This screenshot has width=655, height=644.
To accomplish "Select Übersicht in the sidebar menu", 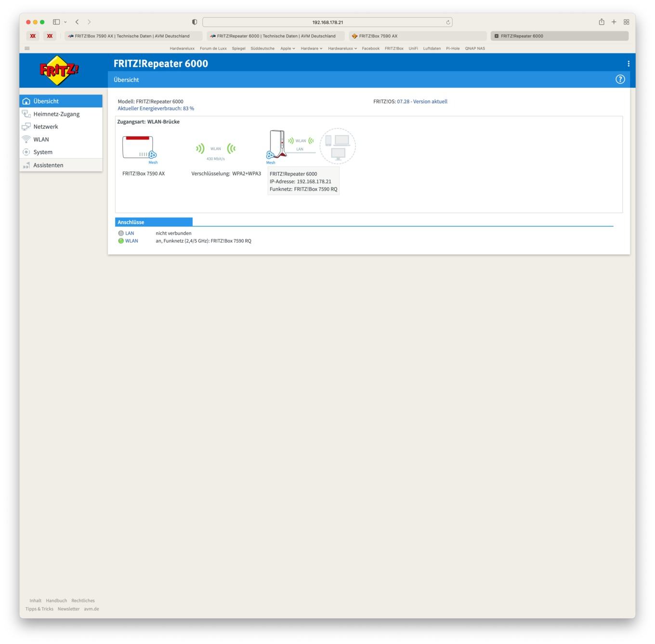I will click(61, 101).
